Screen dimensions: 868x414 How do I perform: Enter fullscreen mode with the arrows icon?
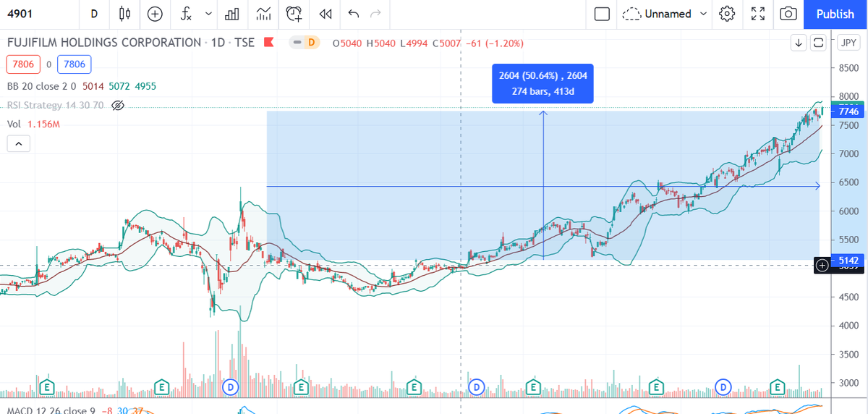[758, 14]
